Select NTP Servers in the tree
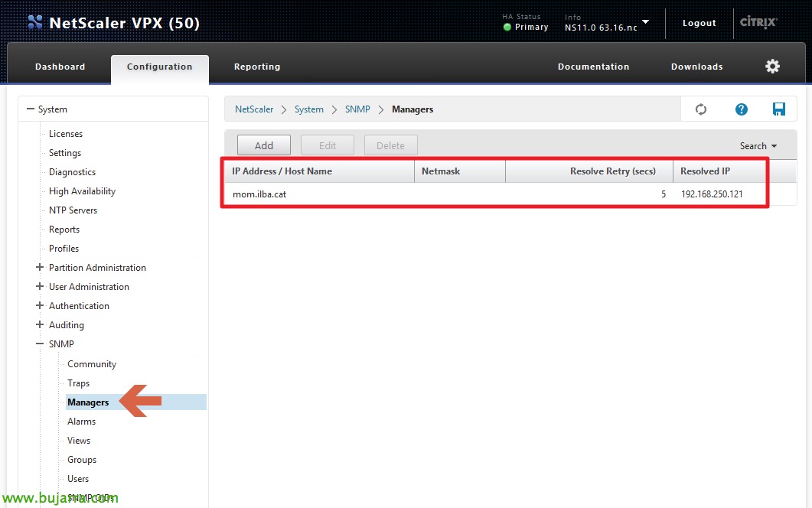The image size is (812, 508). [x=73, y=210]
